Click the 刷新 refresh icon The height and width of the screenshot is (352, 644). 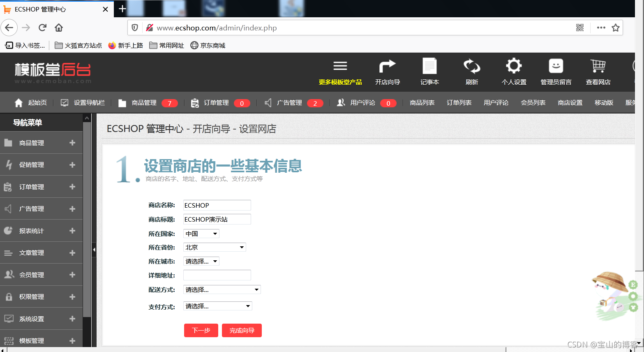tap(472, 66)
